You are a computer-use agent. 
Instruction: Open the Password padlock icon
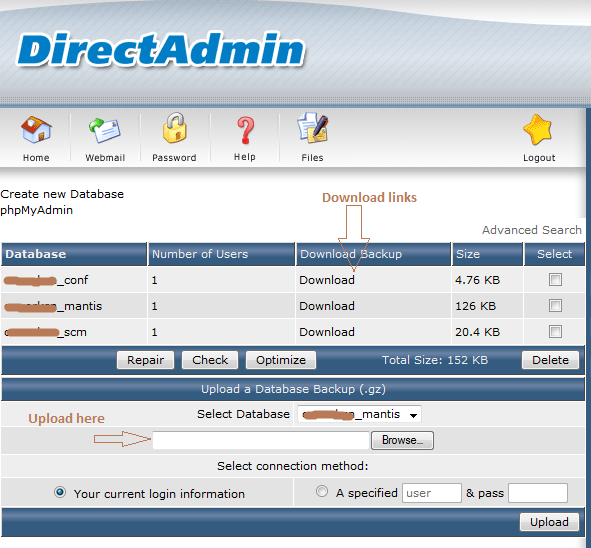point(175,128)
